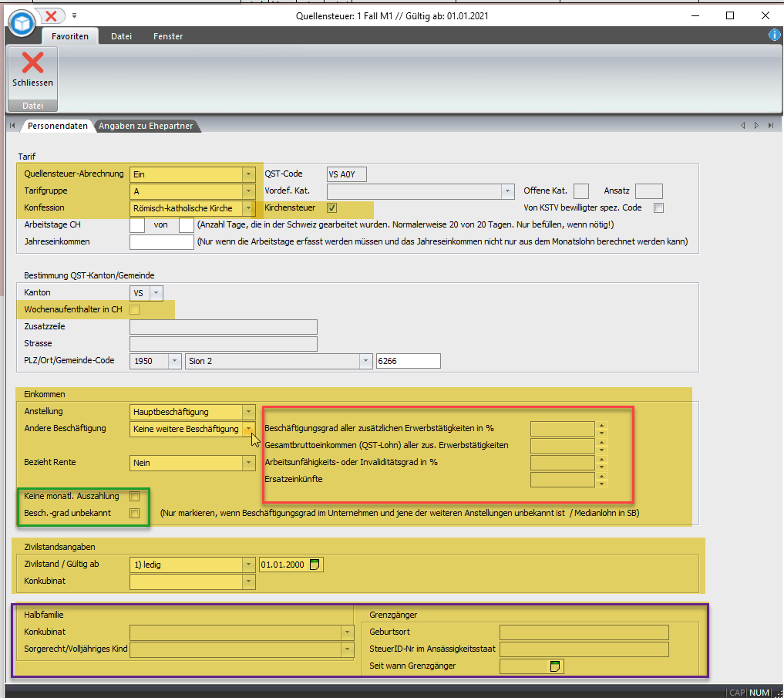Click quick access toolbar customize arrow
The height and width of the screenshot is (698, 784).
74,15
